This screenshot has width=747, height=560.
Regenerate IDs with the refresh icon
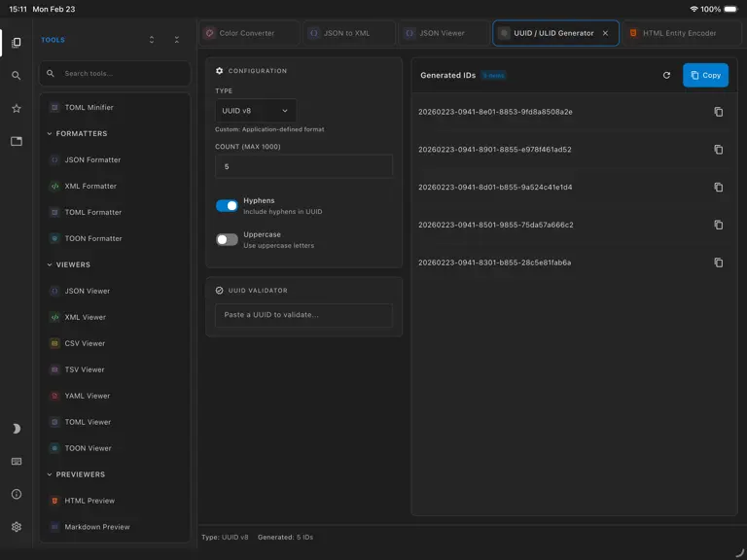666,75
